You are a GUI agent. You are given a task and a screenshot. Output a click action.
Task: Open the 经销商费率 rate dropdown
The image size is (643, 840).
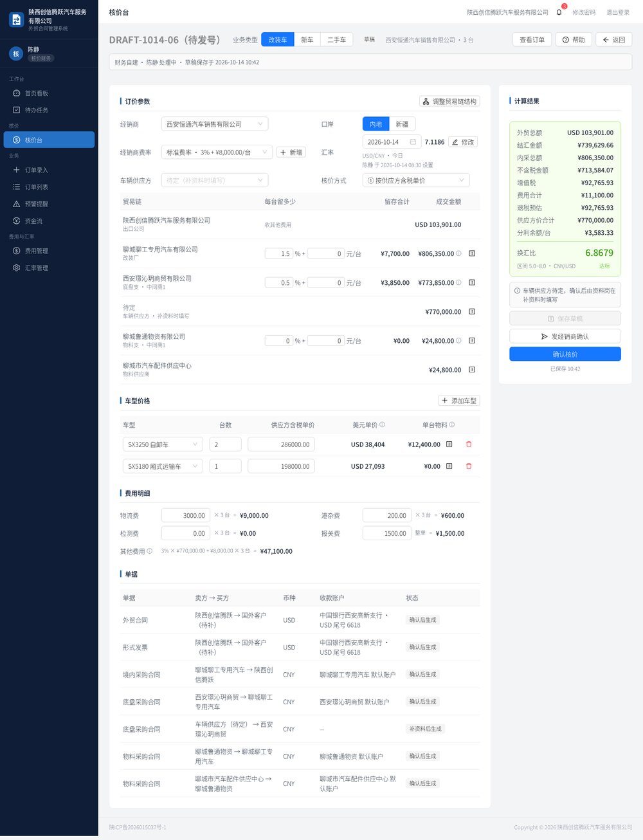point(217,152)
